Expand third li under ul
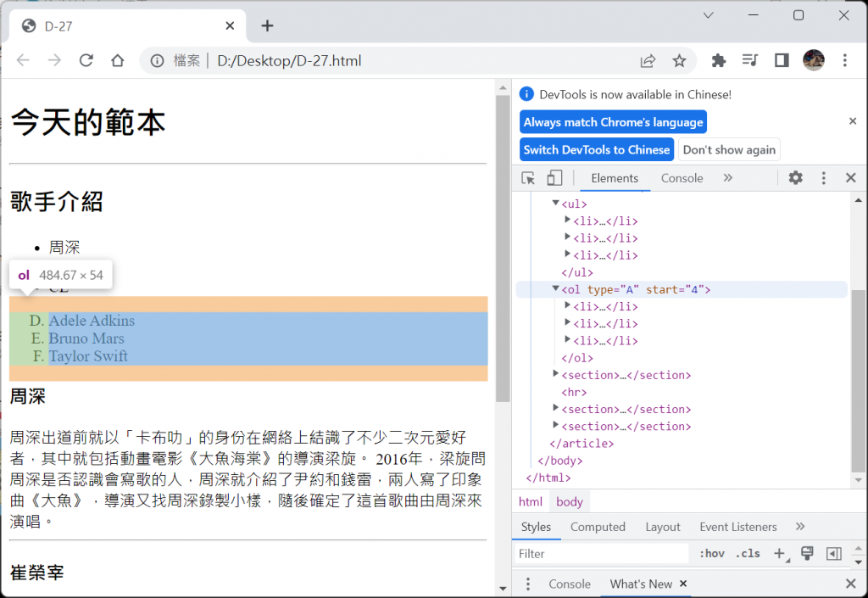This screenshot has height=598, width=868. (567, 254)
